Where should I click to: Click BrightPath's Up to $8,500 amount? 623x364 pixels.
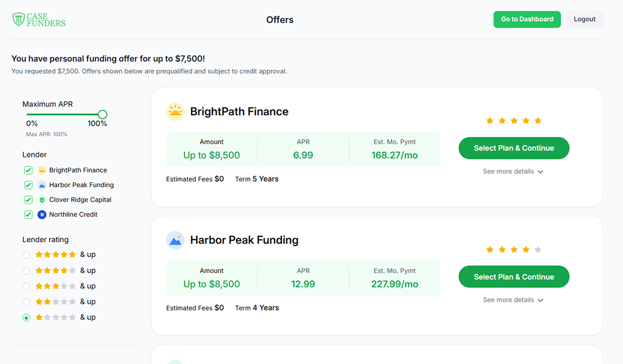(x=211, y=155)
